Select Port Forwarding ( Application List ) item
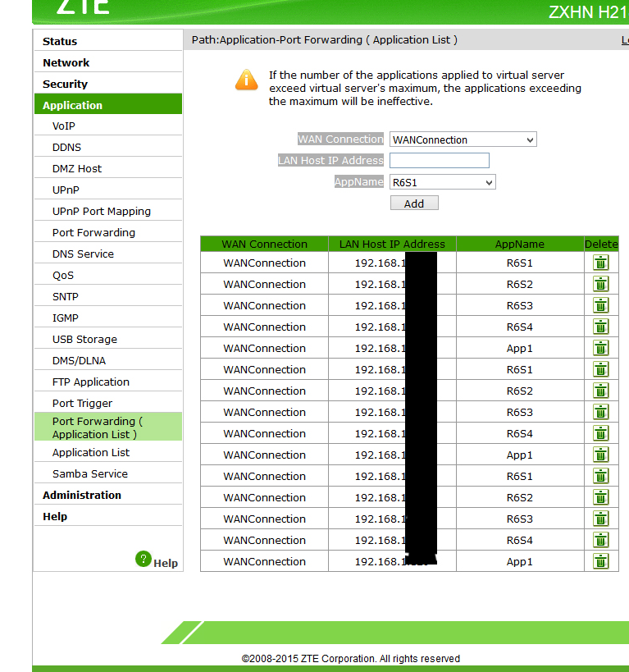Viewport: 629px width, 672px height. tap(108, 427)
